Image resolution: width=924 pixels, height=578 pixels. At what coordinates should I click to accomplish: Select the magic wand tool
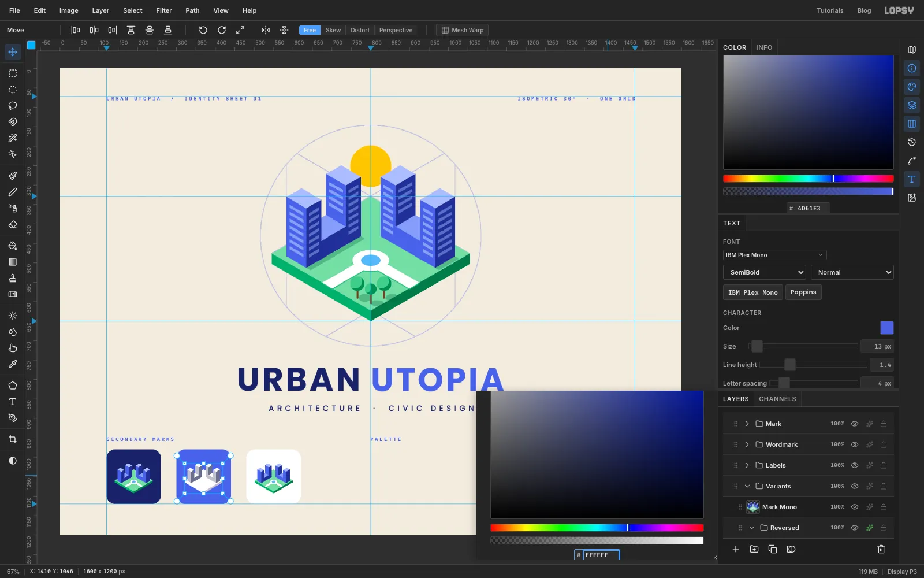13,138
